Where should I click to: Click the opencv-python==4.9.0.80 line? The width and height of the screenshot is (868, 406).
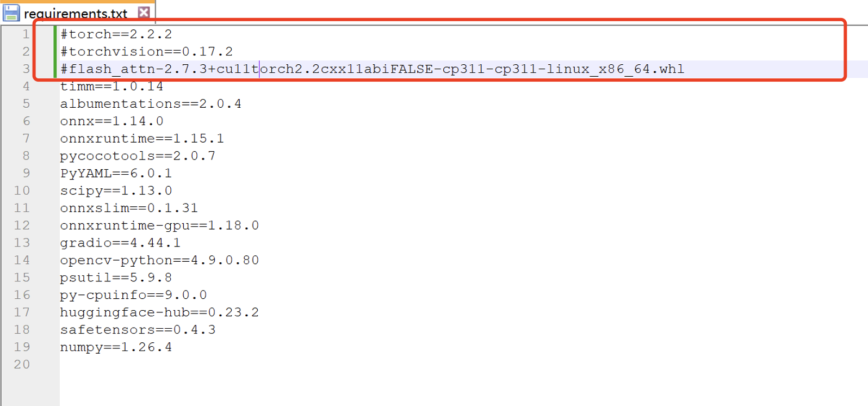[159, 260]
